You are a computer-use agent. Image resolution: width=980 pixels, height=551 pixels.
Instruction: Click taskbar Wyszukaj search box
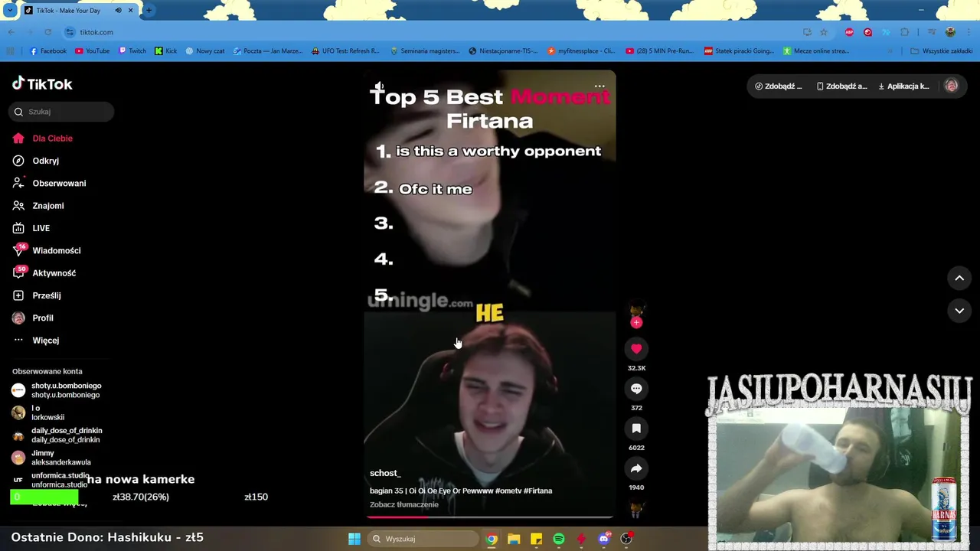[x=424, y=539]
